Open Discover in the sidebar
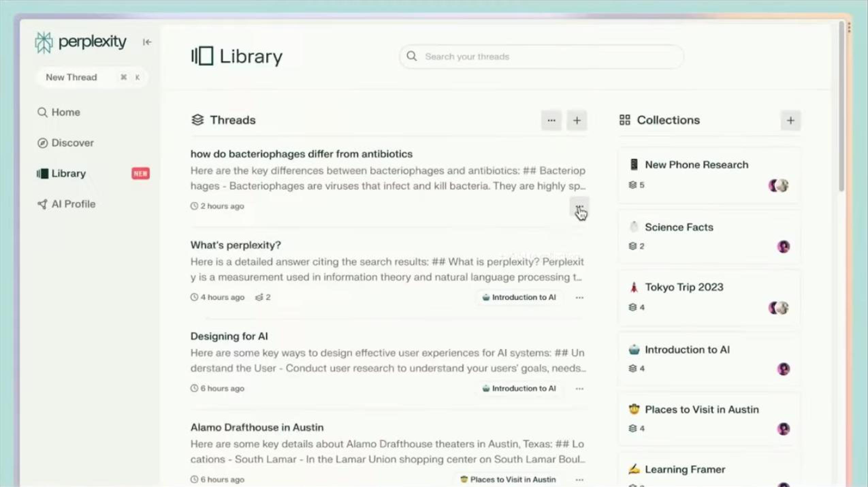Screen dimensions: 868x487 [x=65, y=143]
